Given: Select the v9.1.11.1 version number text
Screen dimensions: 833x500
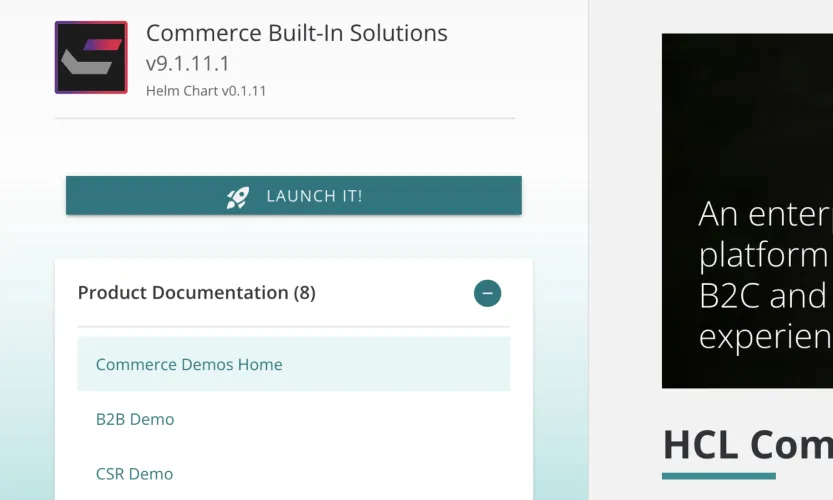Looking at the screenshot, I should pyautogui.click(x=188, y=64).
